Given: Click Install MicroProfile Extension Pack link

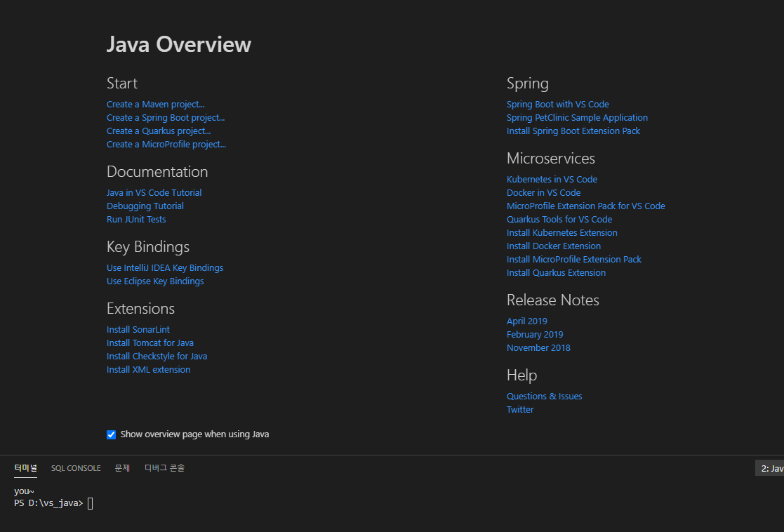Looking at the screenshot, I should pos(574,260).
